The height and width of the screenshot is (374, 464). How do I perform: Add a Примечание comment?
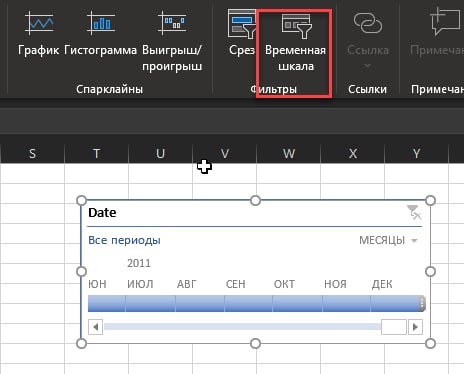pyautogui.click(x=437, y=33)
